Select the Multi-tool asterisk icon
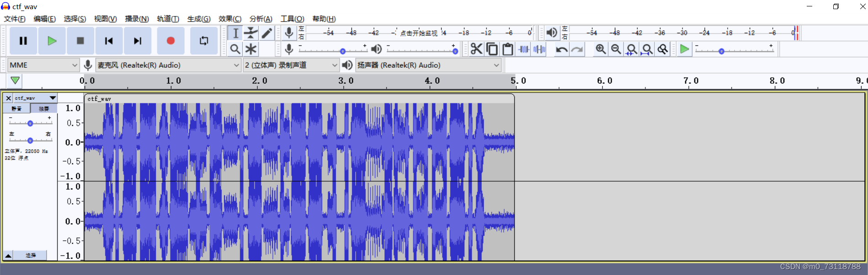This screenshot has width=868, height=275. [x=251, y=49]
